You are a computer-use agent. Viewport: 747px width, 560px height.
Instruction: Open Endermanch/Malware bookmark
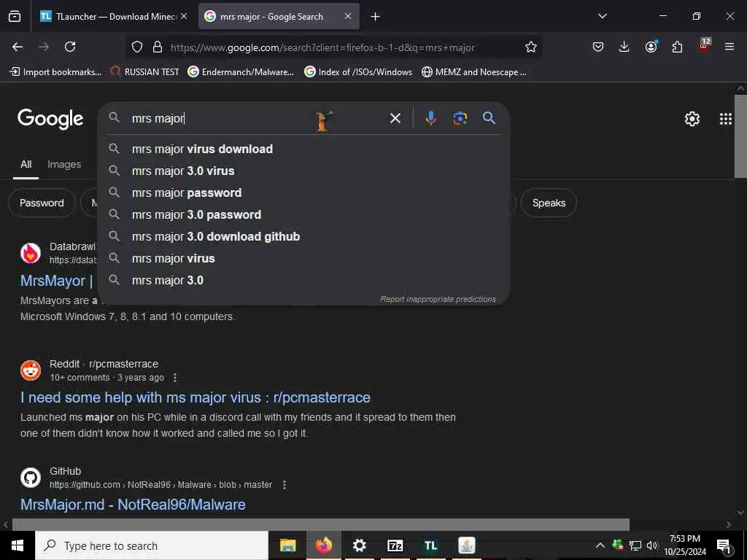(241, 72)
